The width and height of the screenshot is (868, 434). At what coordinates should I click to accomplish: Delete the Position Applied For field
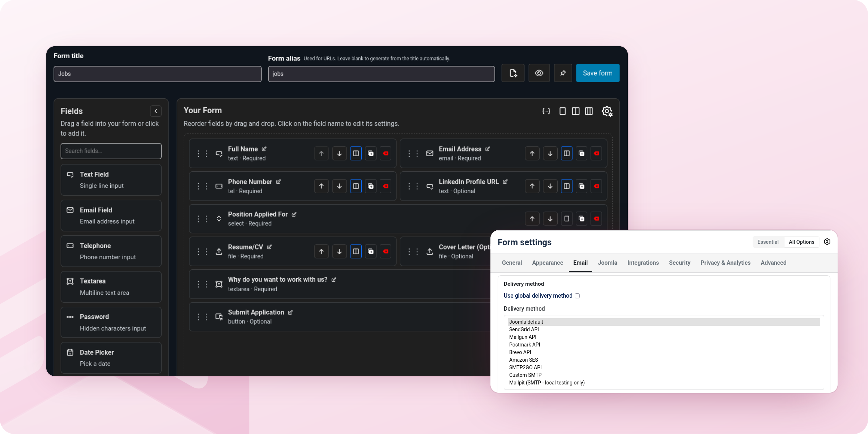point(596,218)
